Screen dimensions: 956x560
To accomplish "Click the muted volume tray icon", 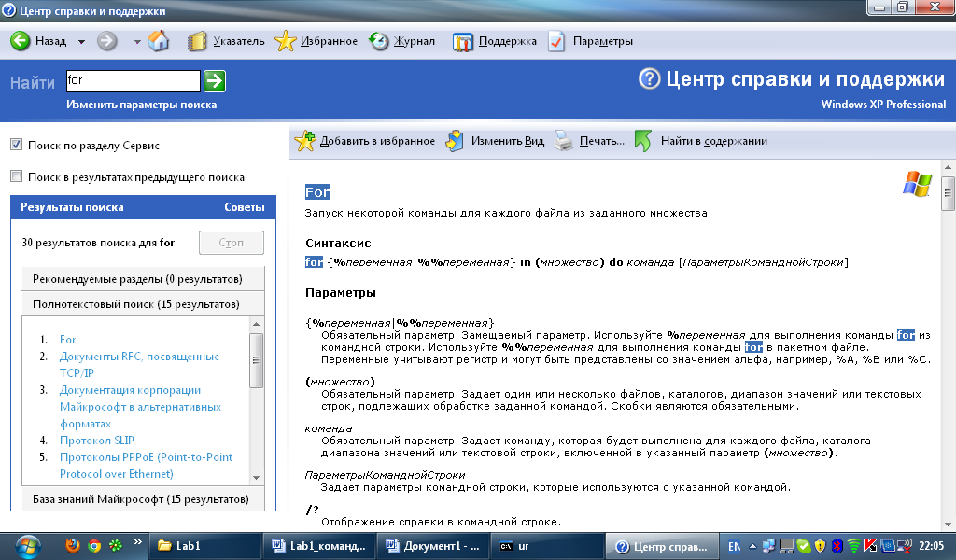I will (905, 546).
